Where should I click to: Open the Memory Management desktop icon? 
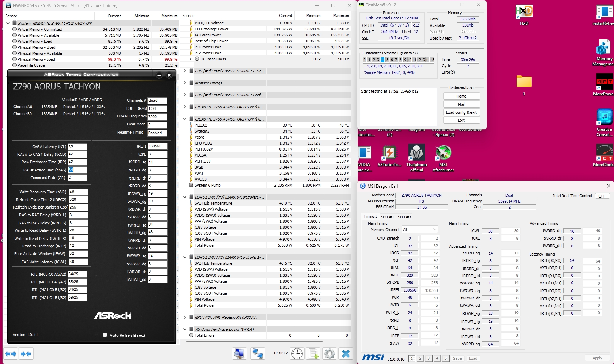tap(604, 53)
